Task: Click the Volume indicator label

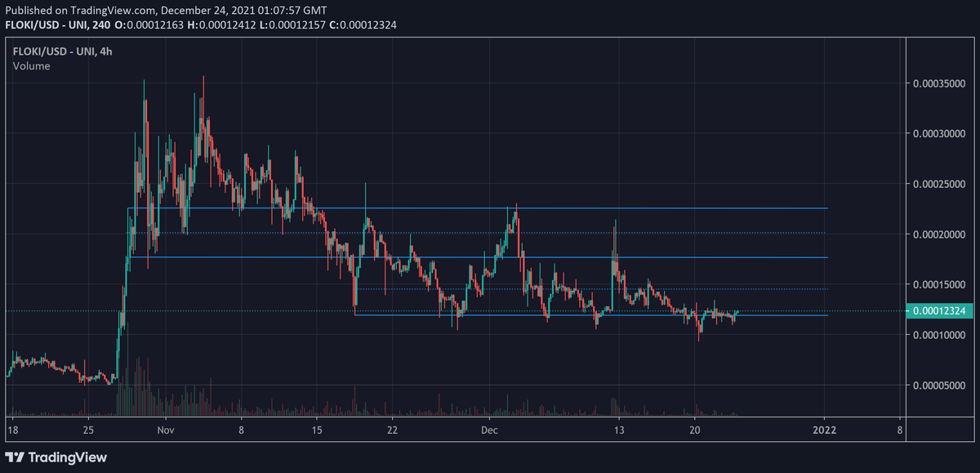Action: click(32, 66)
